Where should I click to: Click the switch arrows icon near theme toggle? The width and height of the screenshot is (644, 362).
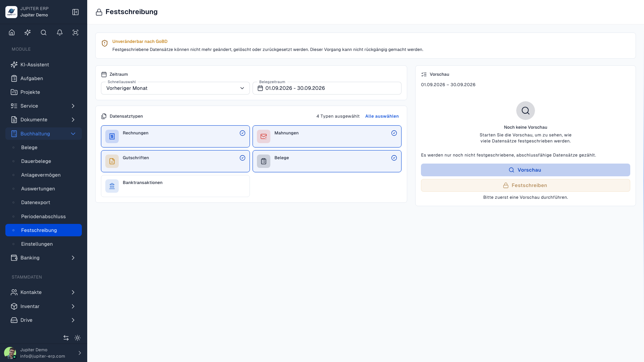point(66,338)
